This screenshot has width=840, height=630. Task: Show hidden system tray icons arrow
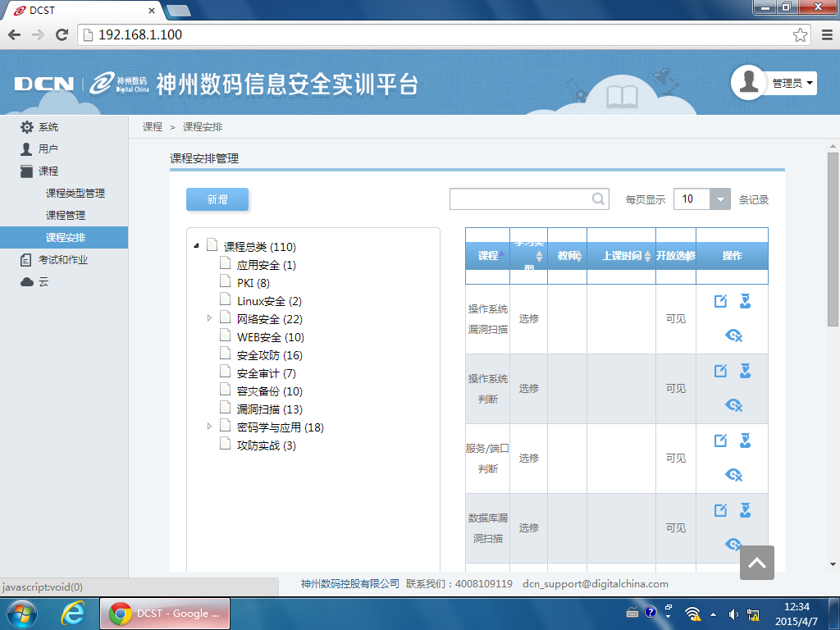pyautogui.click(x=713, y=614)
